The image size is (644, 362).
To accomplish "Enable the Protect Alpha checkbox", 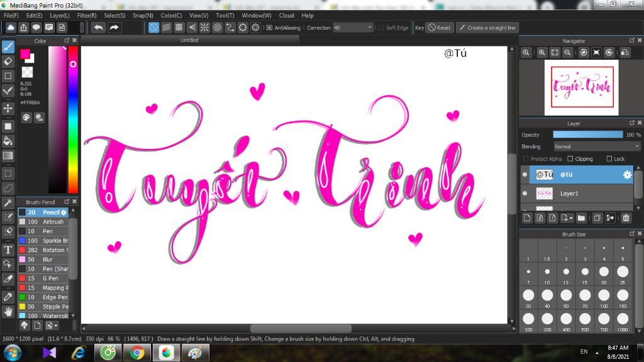I will tap(526, 159).
